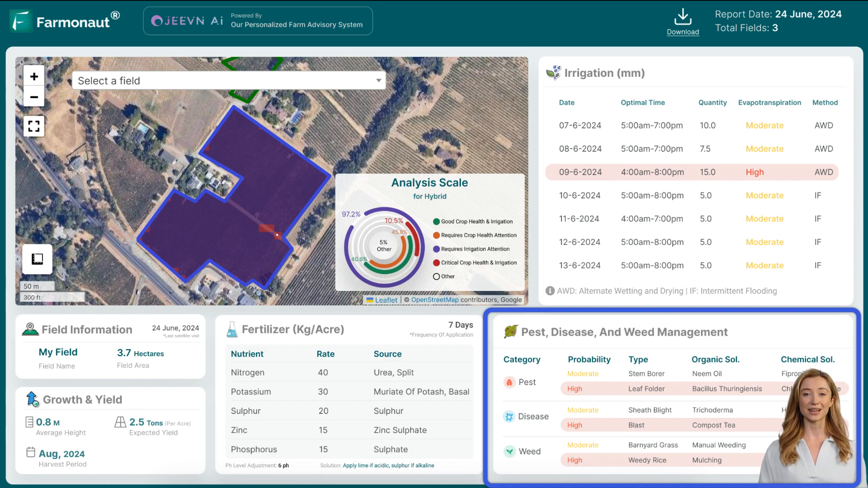
Task: Toggle fullscreen map view button
Action: [34, 126]
